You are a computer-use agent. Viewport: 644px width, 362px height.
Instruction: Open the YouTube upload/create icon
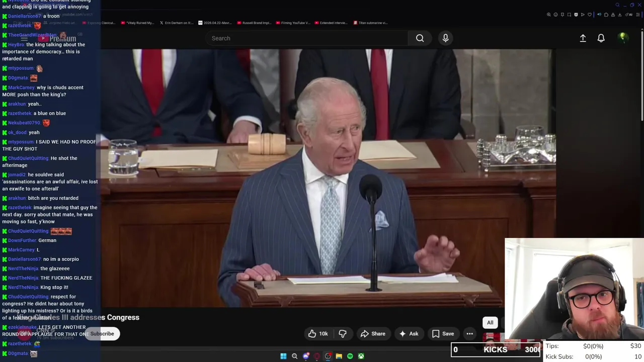(583, 38)
